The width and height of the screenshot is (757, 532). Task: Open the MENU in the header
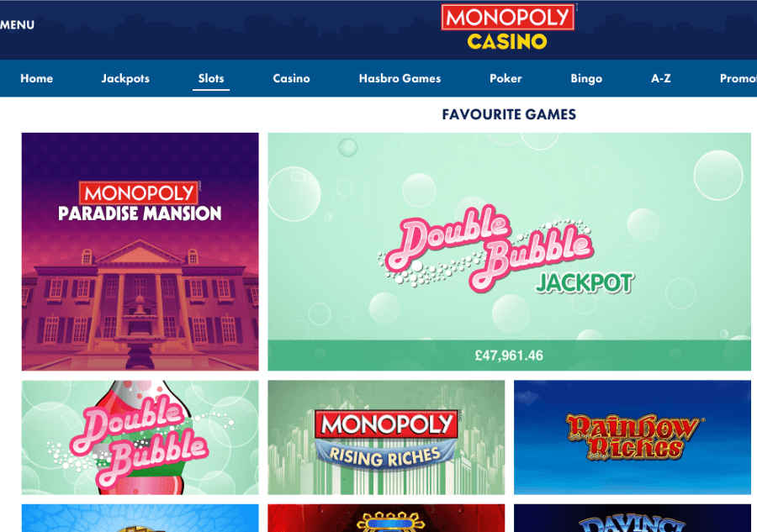click(18, 25)
